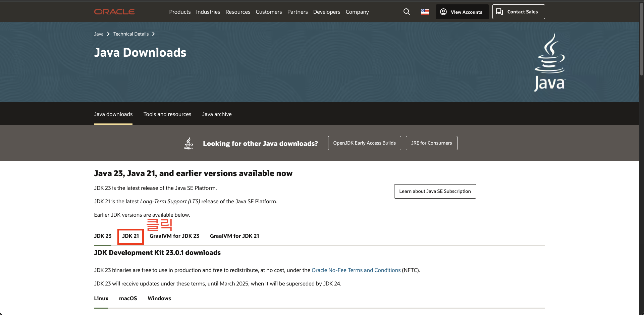Image resolution: width=644 pixels, height=315 pixels.
Task: Click 'JDK Development Kit 23.0.1 downloads' heading
Action: coord(157,253)
